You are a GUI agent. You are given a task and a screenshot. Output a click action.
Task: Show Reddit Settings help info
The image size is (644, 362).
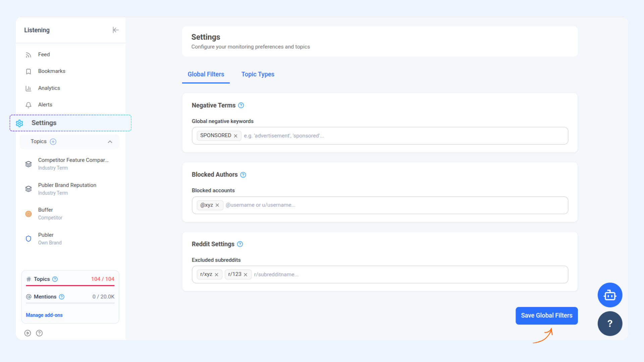click(240, 244)
